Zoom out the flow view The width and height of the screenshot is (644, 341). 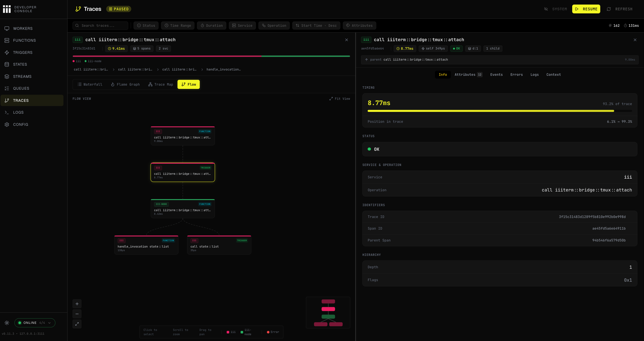77,314
